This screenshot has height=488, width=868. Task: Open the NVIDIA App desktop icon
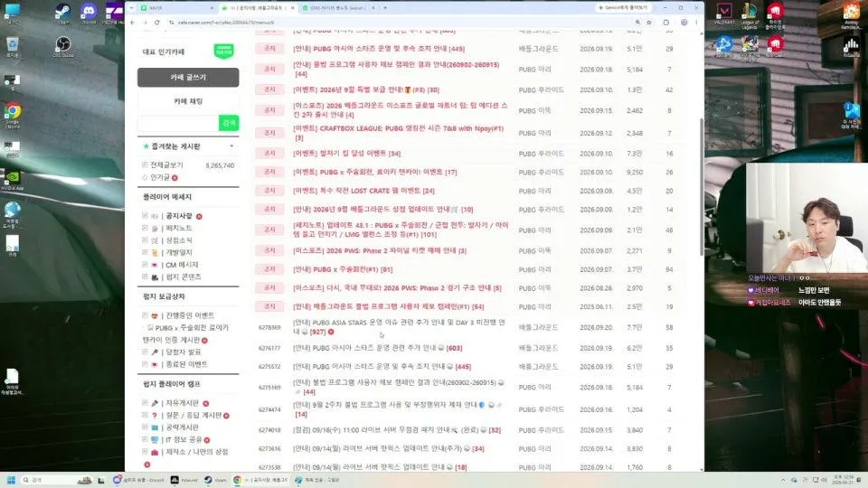[12, 181]
